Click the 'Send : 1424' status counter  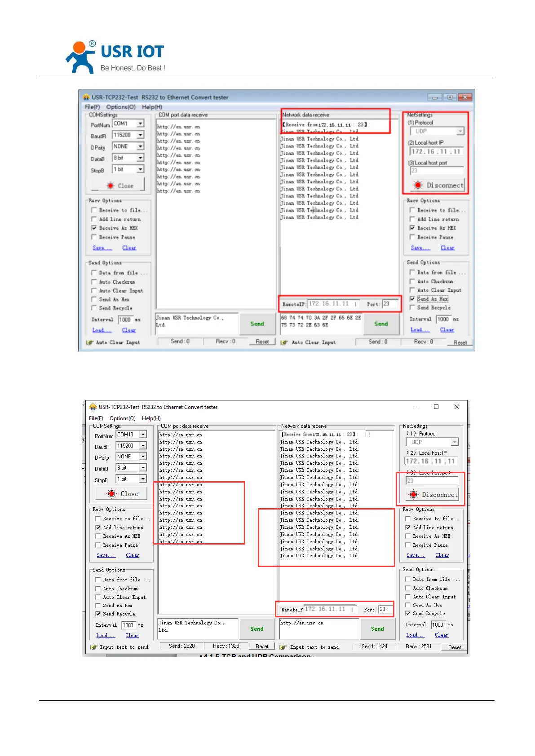pyautogui.click(x=374, y=647)
